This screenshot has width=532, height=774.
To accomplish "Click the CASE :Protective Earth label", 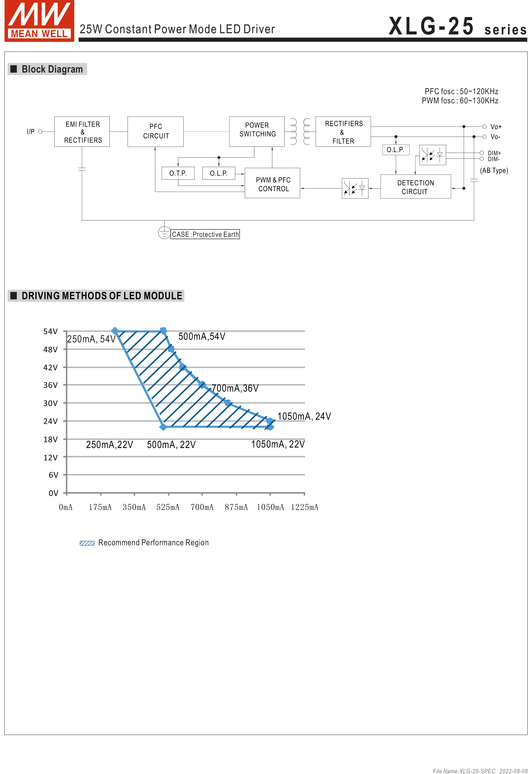I will tap(205, 234).
